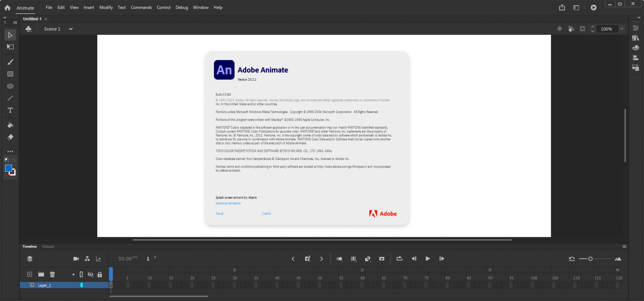Select the Line tool
The image size is (644, 301).
pyautogui.click(x=10, y=98)
